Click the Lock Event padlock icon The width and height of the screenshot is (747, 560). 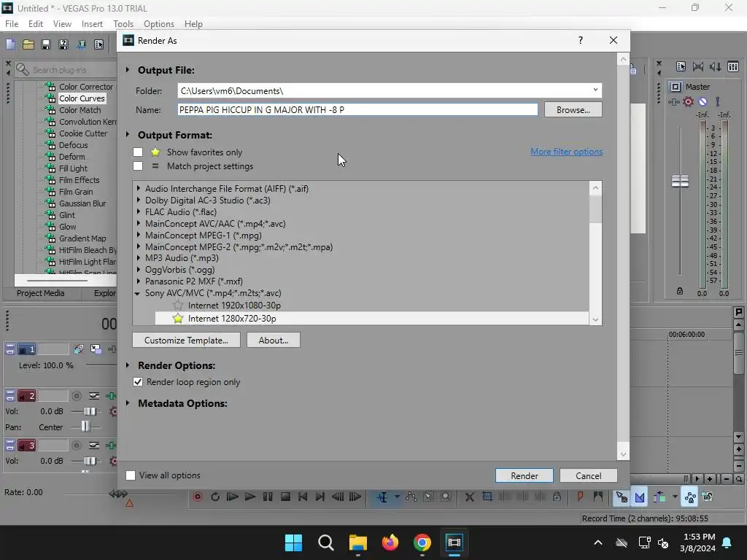coord(557,497)
